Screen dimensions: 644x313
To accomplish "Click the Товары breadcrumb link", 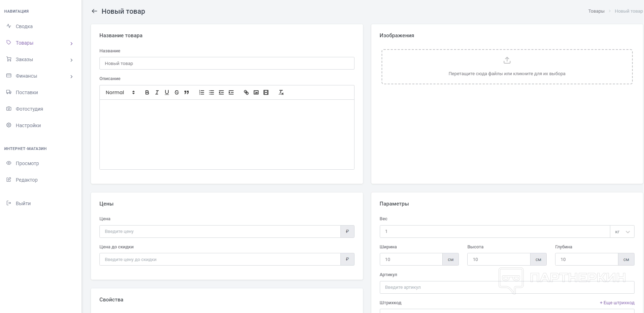I will click(596, 11).
